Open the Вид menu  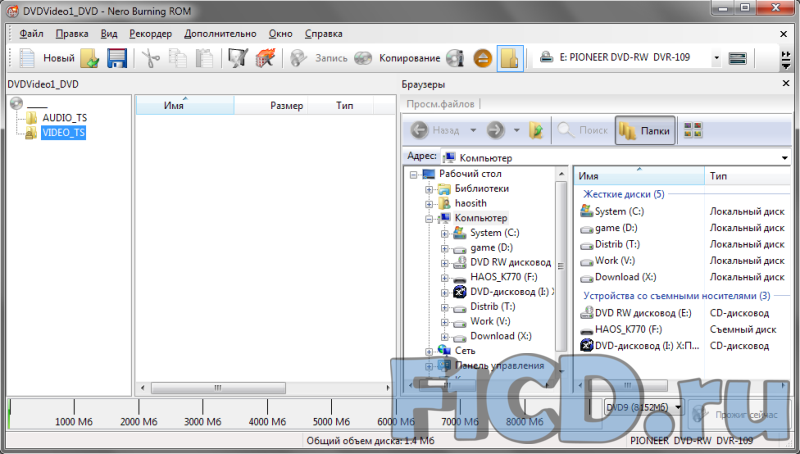click(109, 34)
